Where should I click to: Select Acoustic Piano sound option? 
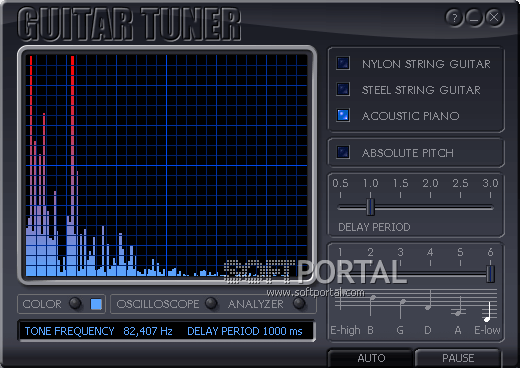(343, 115)
